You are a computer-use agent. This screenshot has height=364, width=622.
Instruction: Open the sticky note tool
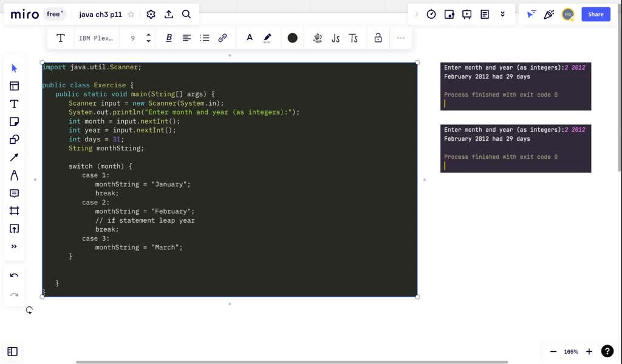(14, 121)
